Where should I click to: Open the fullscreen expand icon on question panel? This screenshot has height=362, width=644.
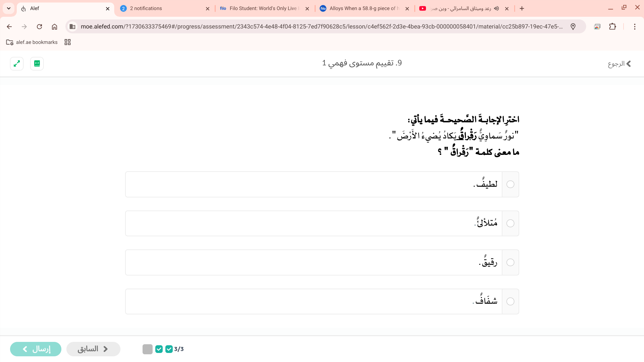pyautogui.click(x=16, y=63)
